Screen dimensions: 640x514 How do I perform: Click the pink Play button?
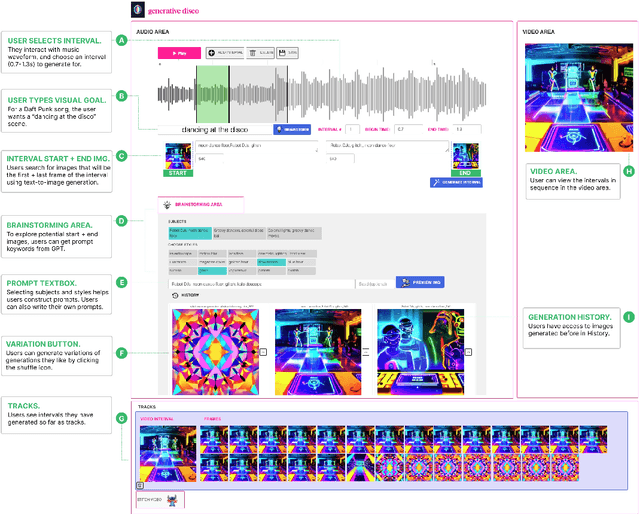coord(179,53)
